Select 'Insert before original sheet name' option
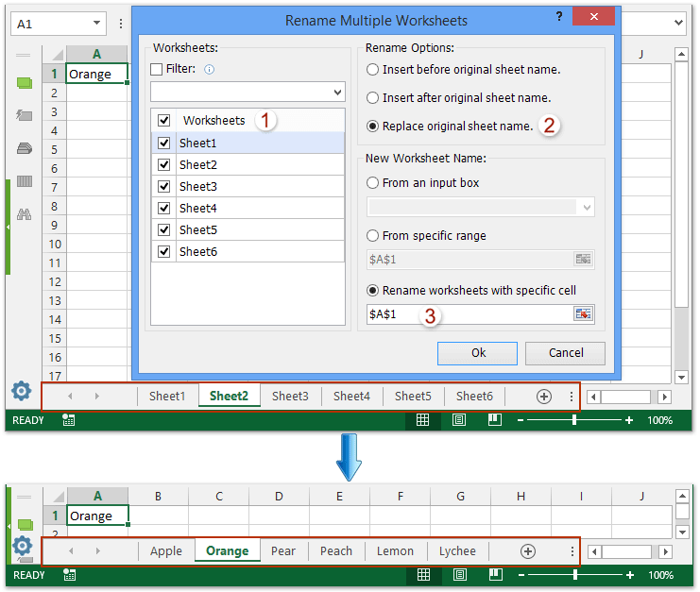The image size is (700, 592). coord(373,70)
